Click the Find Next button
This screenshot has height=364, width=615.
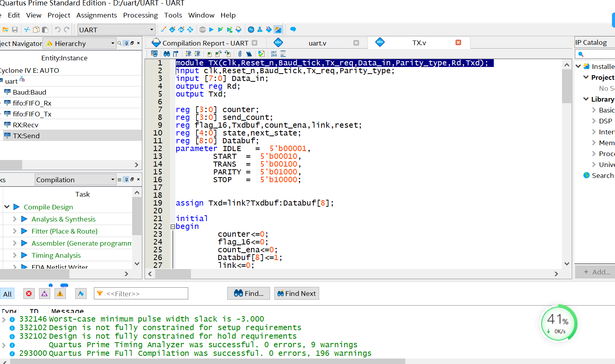click(x=297, y=294)
